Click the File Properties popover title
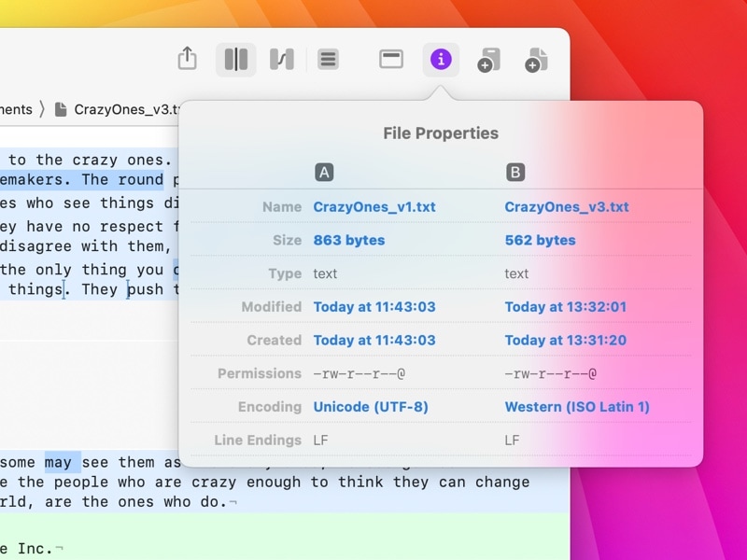 pos(441,133)
